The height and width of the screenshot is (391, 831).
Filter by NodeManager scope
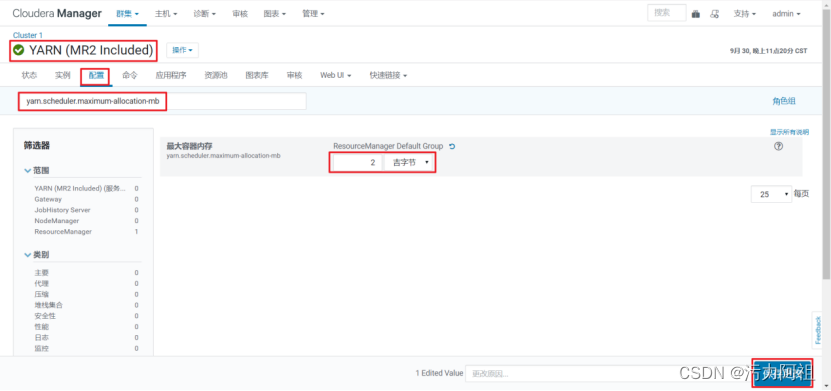[57, 220]
